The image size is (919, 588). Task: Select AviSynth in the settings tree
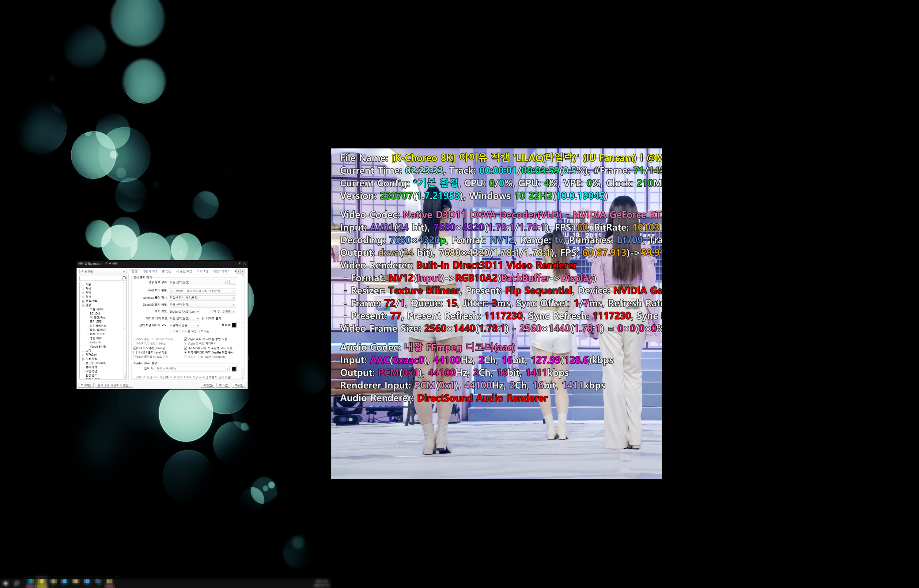tap(95, 342)
